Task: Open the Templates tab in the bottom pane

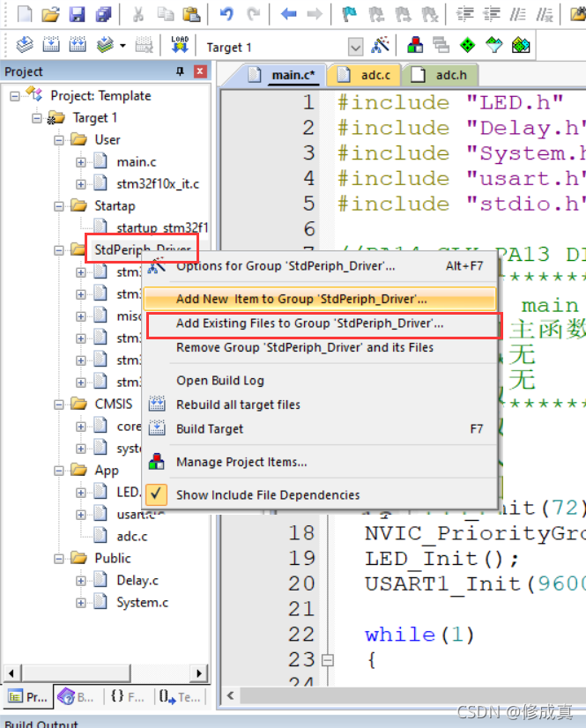Action: [x=180, y=697]
